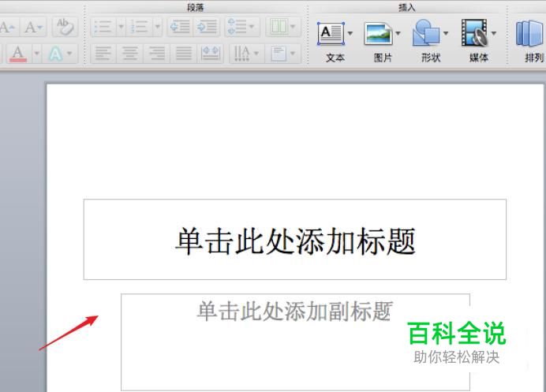Open the font color dropdown arrow
This screenshot has height=392, width=546.
click(x=36, y=54)
